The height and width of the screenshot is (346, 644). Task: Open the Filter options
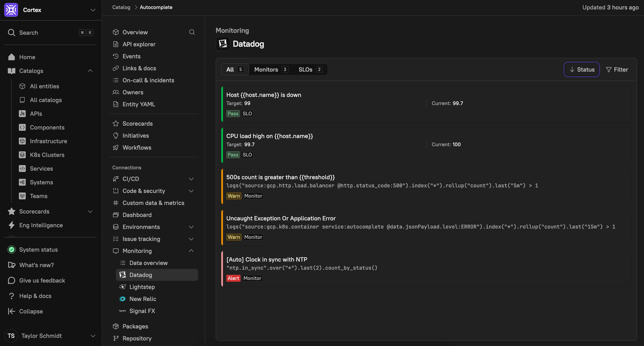pyautogui.click(x=617, y=69)
